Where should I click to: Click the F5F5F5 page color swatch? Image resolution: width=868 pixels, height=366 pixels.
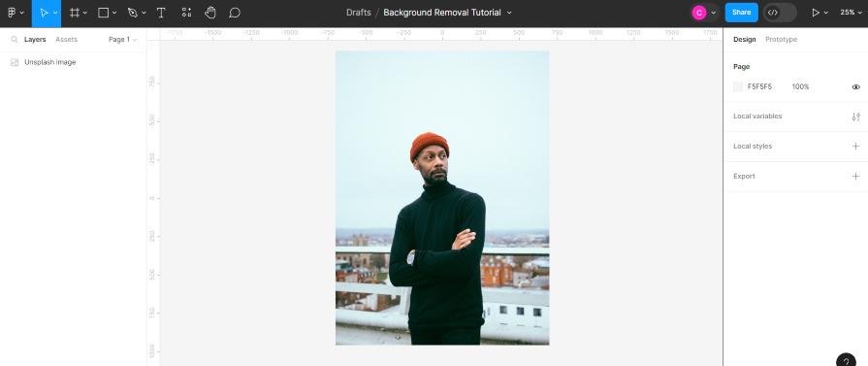point(738,87)
